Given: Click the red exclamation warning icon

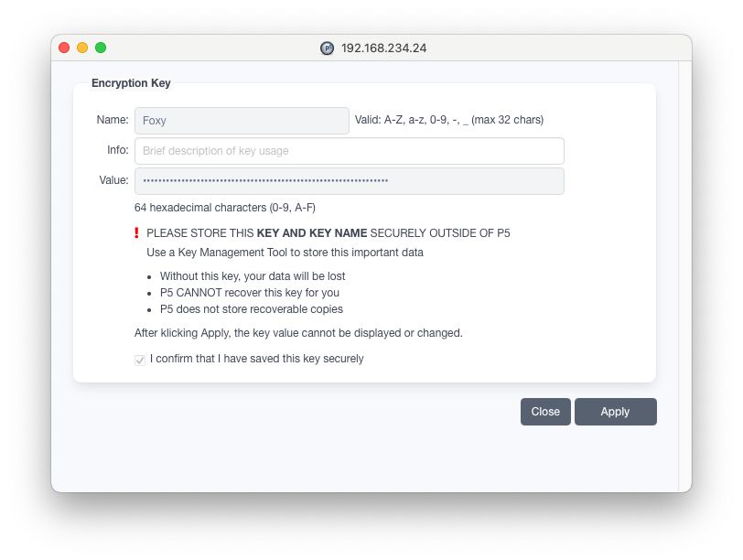Looking at the screenshot, I should click(137, 233).
